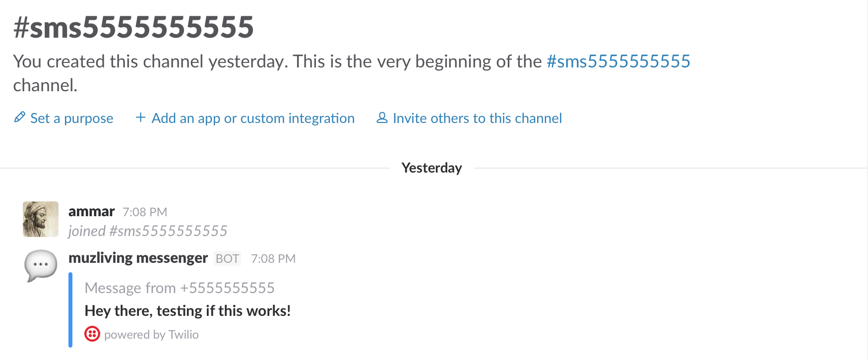The image size is (868, 360).
Task: Choose Invite others to this channel
Action: pos(477,118)
